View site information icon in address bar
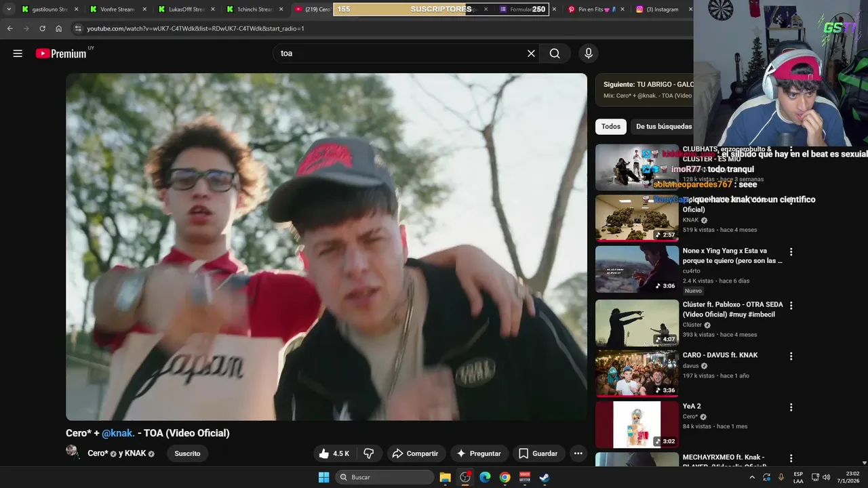The width and height of the screenshot is (868, 488). pyautogui.click(x=78, y=28)
